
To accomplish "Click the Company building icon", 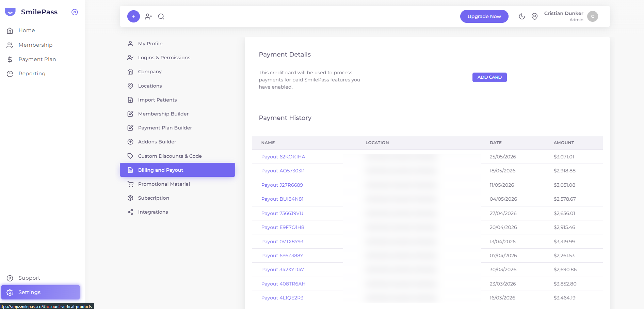I will click(x=130, y=72).
